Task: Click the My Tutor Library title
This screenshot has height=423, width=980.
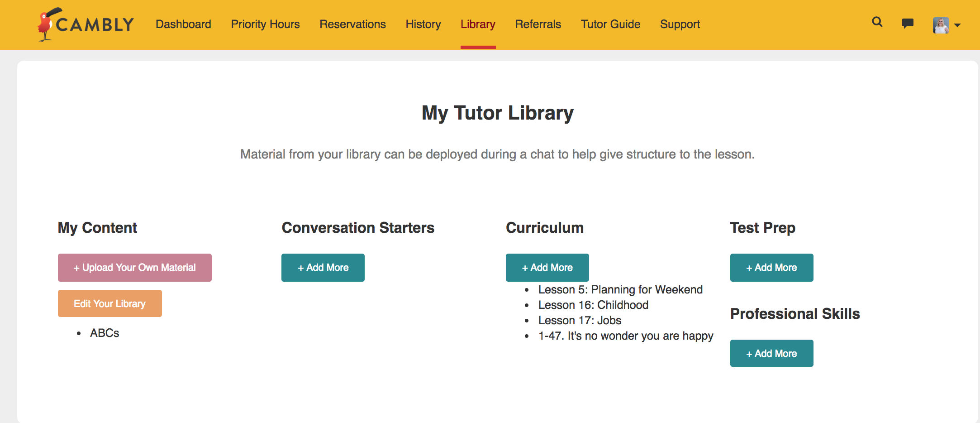Action: pyautogui.click(x=498, y=113)
